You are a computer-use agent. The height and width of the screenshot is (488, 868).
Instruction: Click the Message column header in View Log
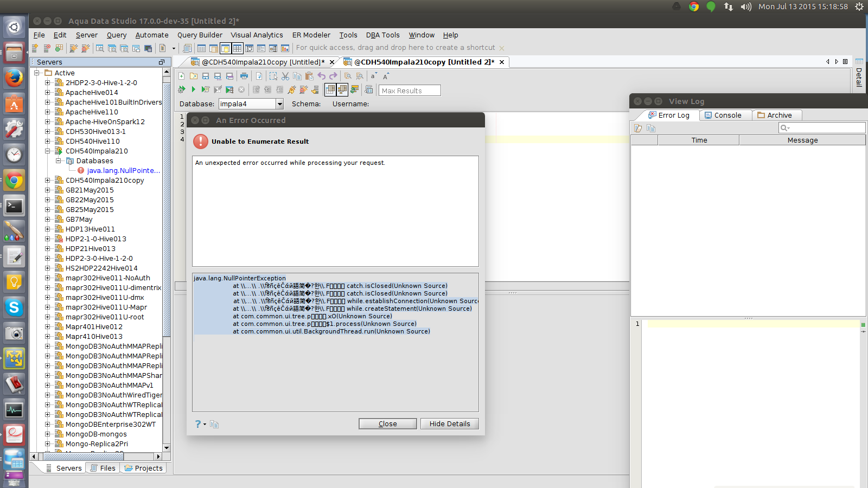click(x=802, y=140)
